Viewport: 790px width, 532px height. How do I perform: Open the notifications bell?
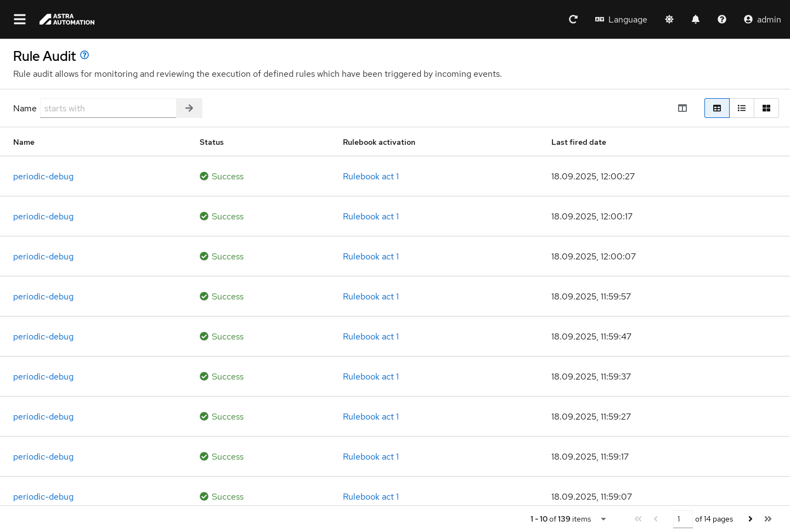696,19
